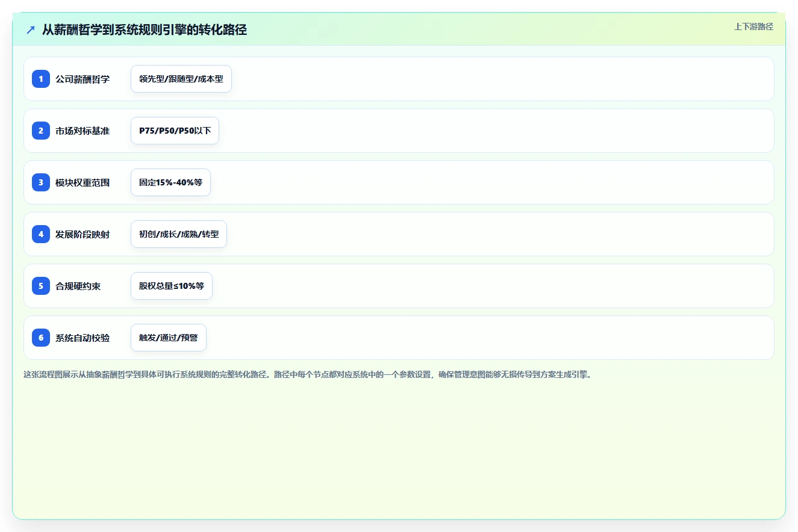Image resolution: width=798 pixels, height=532 pixels.
Task: Click the arrow icon beside the title
Action: pos(31,30)
